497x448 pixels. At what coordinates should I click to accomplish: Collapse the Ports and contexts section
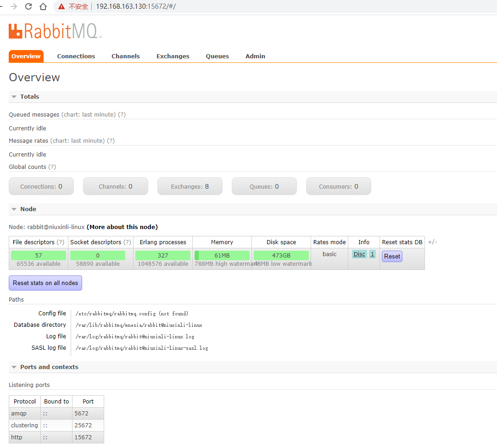(x=14, y=367)
